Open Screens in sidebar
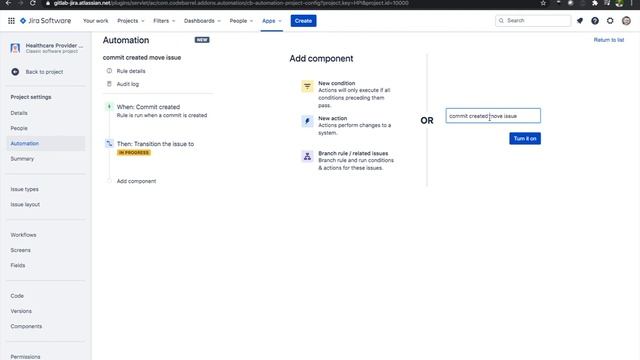 pos(20,250)
